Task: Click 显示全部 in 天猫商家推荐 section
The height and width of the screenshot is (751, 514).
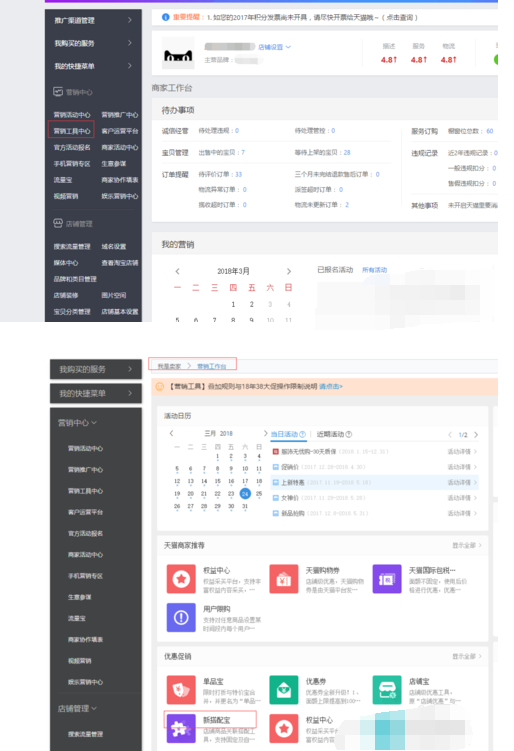Action: pyautogui.click(x=467, y=546)
